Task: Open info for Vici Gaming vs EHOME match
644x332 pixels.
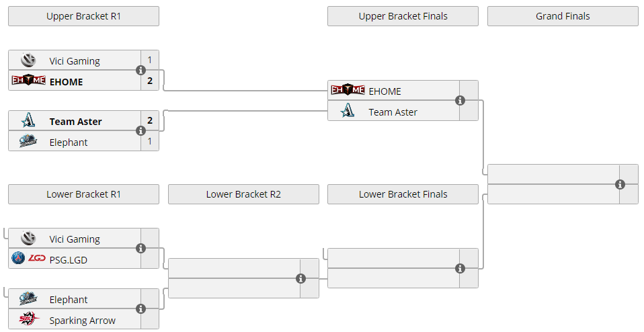Action: click(140, 71)
